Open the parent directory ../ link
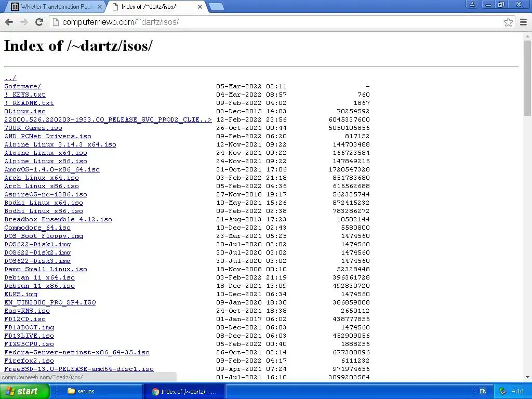This screenshot has width=532, height=399. click(10, 78)
